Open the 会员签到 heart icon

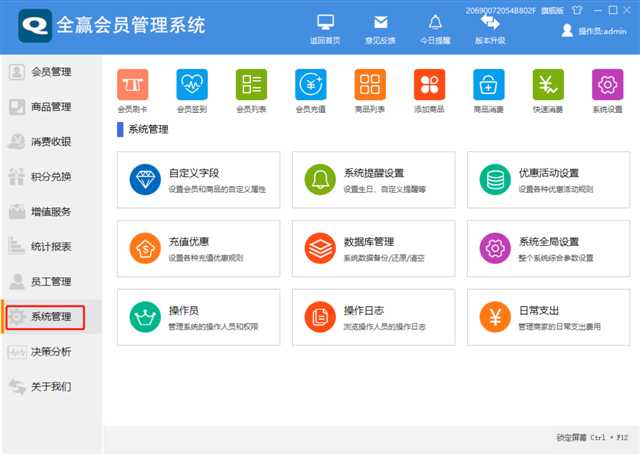click(192, 85)
